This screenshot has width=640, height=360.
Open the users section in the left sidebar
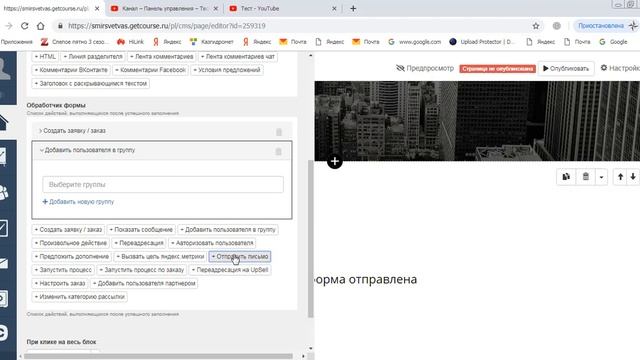pyautogui.click(x=4, y=192)
